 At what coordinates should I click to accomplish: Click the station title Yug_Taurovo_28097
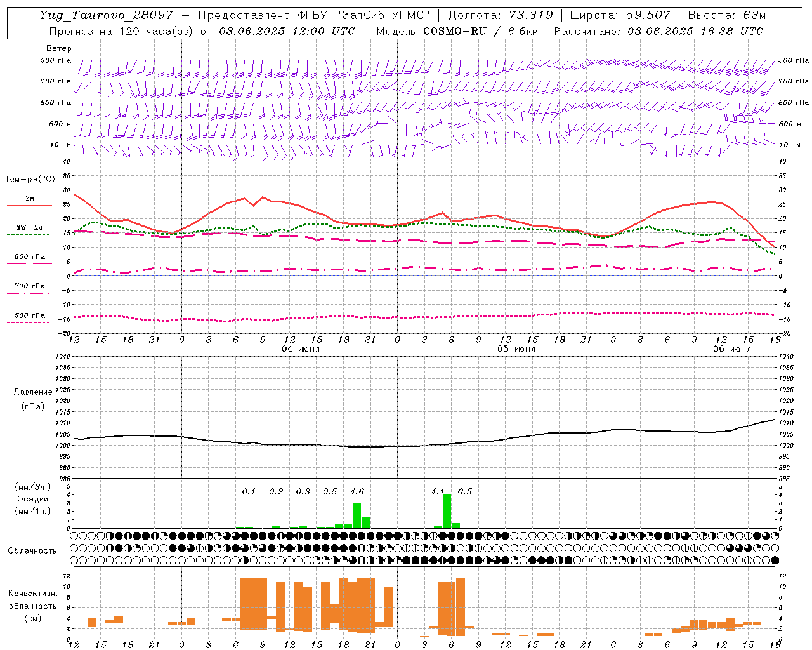click(x=106, y=15)
